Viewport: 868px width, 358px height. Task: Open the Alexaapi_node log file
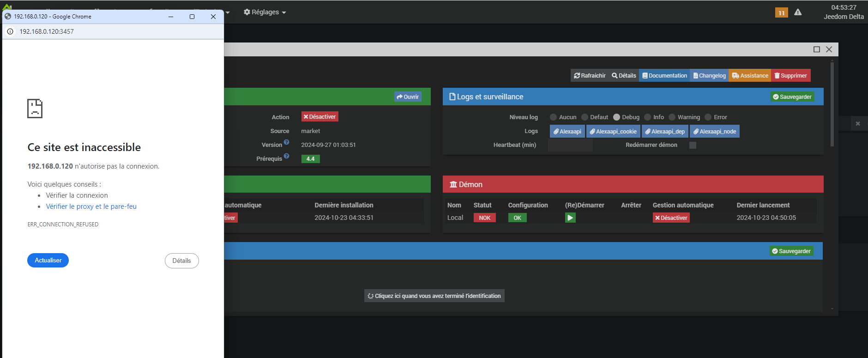[714, 132]
